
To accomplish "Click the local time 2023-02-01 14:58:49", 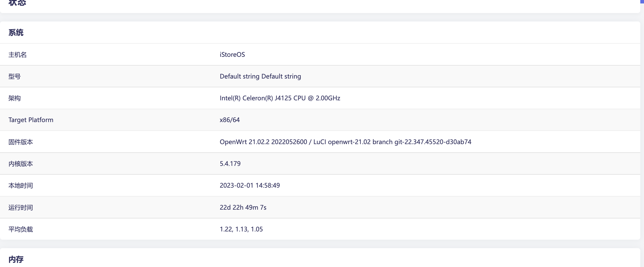I will pos(250,186).
